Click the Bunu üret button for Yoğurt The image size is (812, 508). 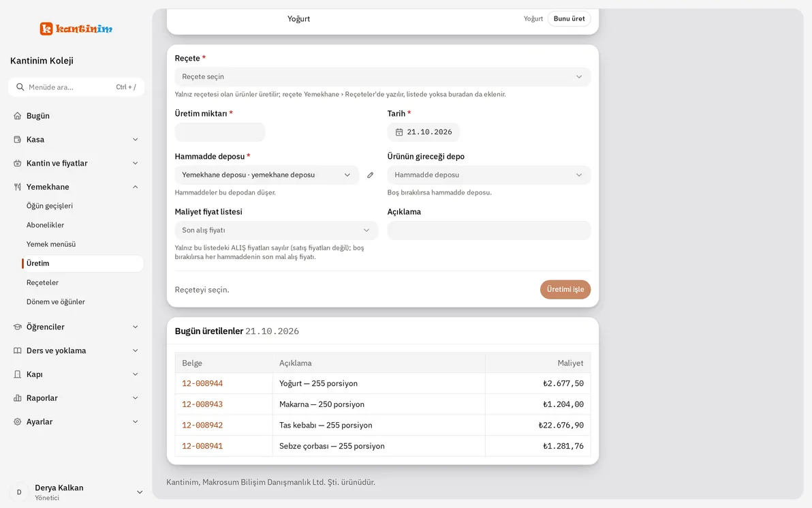[569, 18]
